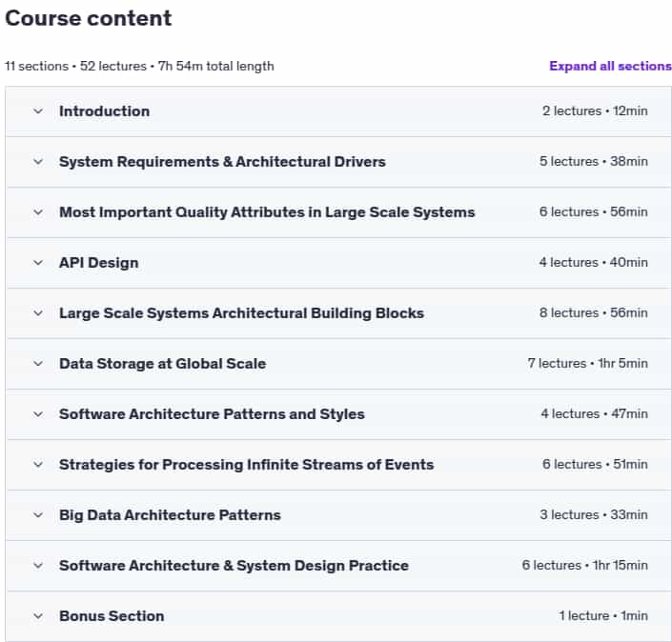The height and width of the screenshot is (642, 672).
Task: Expand the Introduction section chevron
Action: [x=38, y=111]
